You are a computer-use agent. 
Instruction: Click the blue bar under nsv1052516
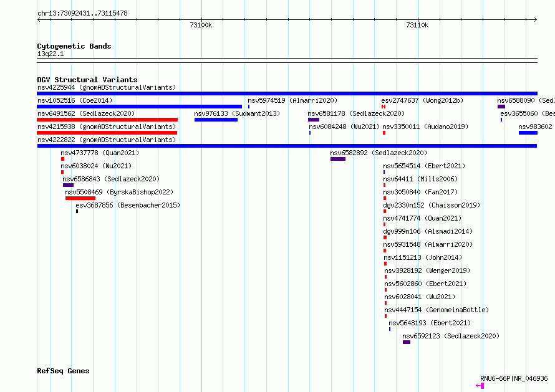pyautogui.click(x=140, y=107)
